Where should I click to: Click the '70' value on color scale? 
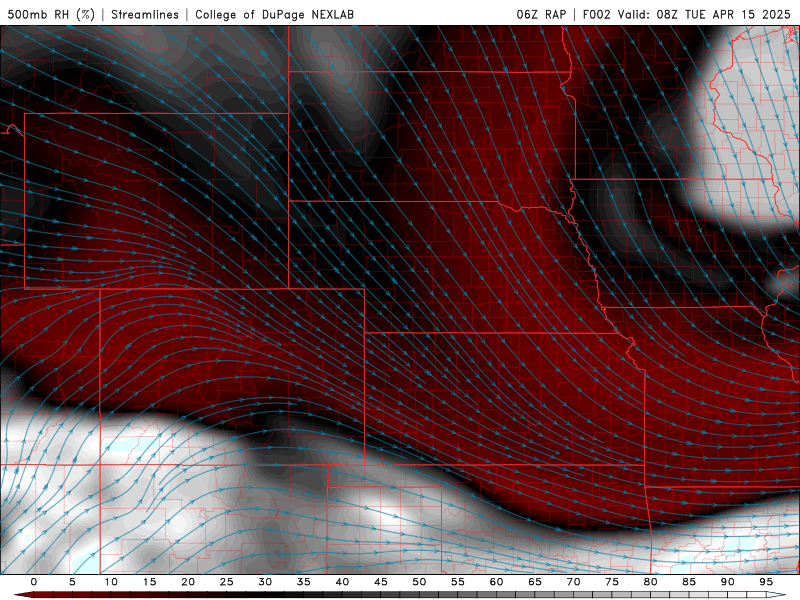[573, 582]
